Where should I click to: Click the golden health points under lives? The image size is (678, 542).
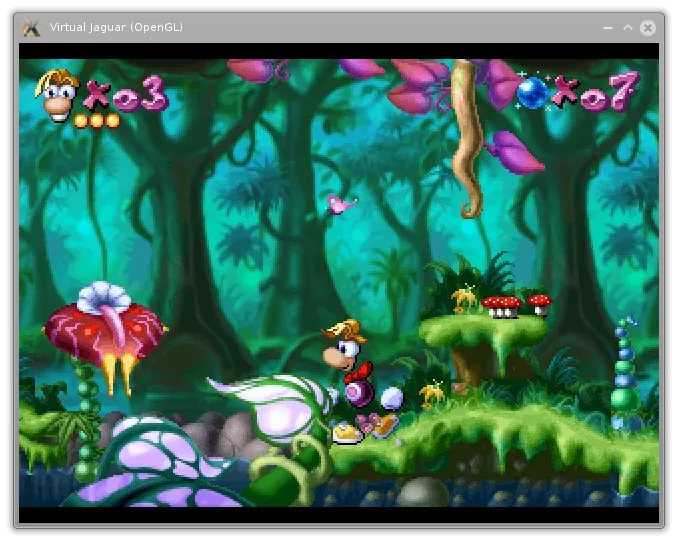96,121
